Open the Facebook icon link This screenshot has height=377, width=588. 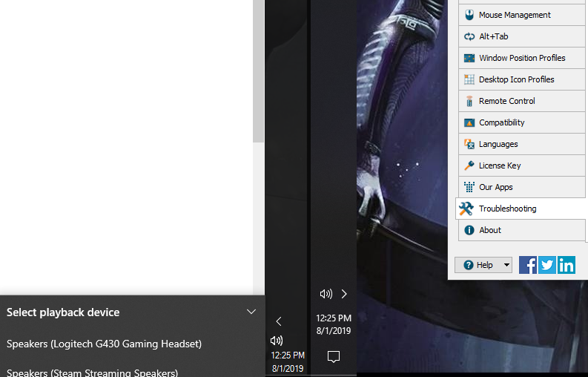[527, 265]
